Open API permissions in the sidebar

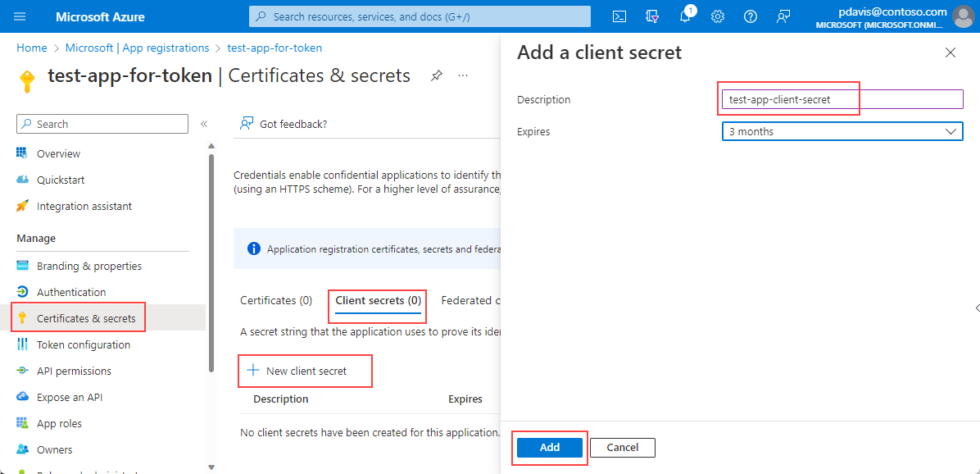(x=74, y=371)
